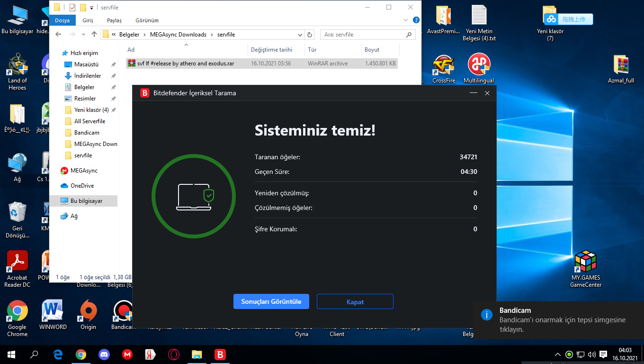This screenshot has height=364, width=644.
Task: Open the address bar history dropdown
Action: pos(300,35)
